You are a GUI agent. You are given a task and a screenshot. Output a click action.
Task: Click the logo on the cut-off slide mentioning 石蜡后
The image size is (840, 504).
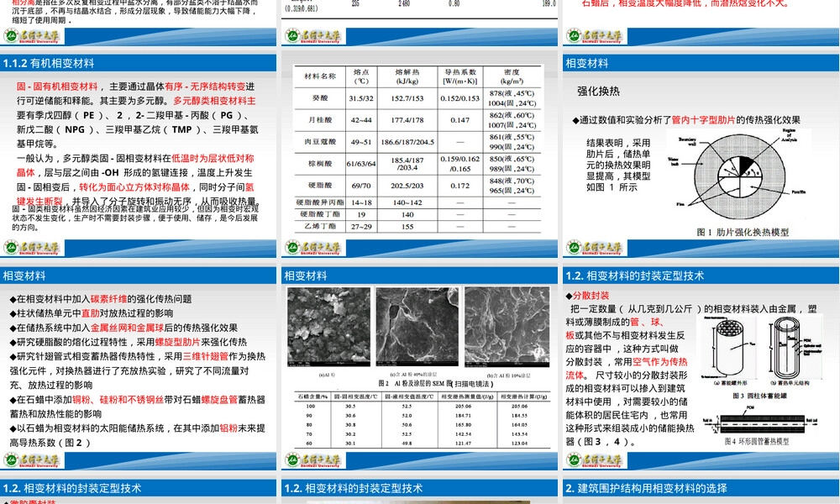click(x=595, y=36)
